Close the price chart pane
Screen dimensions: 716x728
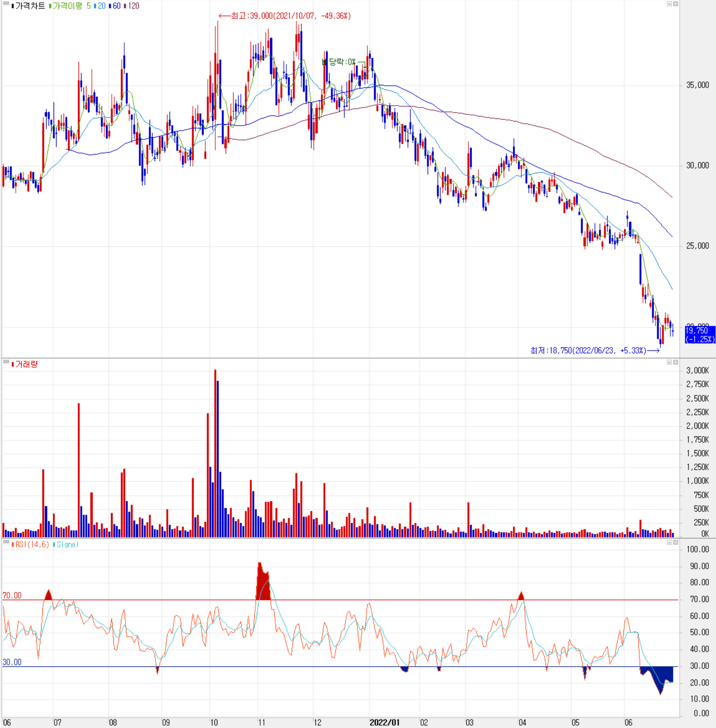[x=676, y=4]
